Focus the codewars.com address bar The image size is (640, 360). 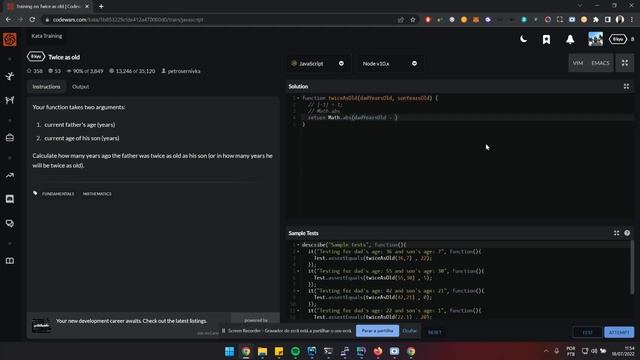[x=220, y=20]
